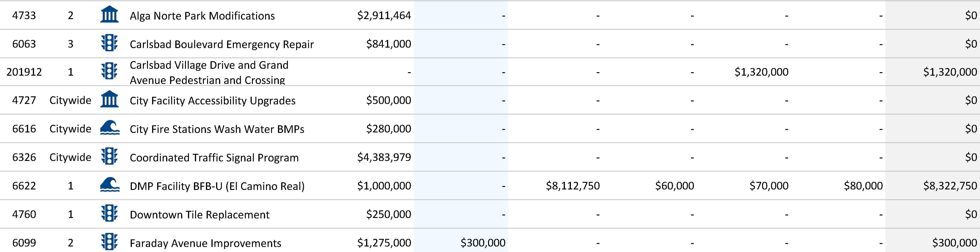Viewport: 980px width, 252px height.
Task: Click the traffic light icon for Downtown Tile Replacement
Action: (x=109, y=214)
